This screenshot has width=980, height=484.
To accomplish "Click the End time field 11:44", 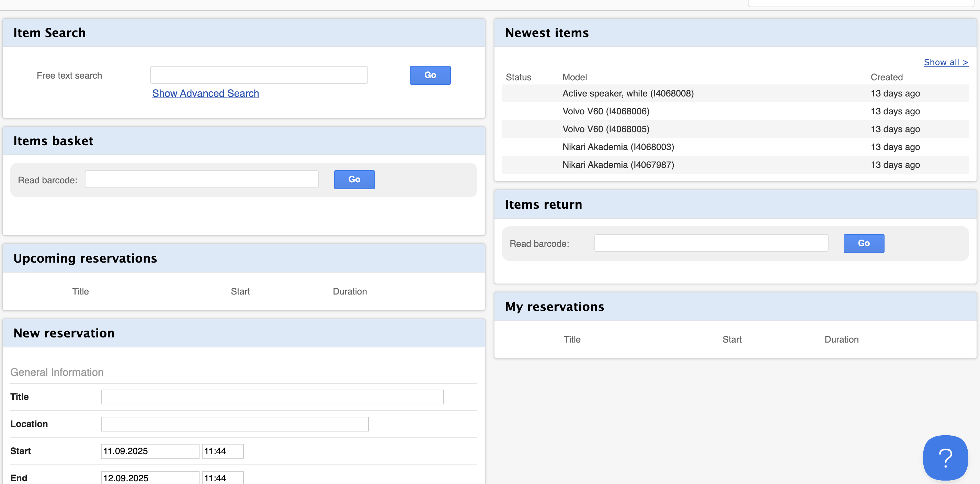I will pos(223,477).
